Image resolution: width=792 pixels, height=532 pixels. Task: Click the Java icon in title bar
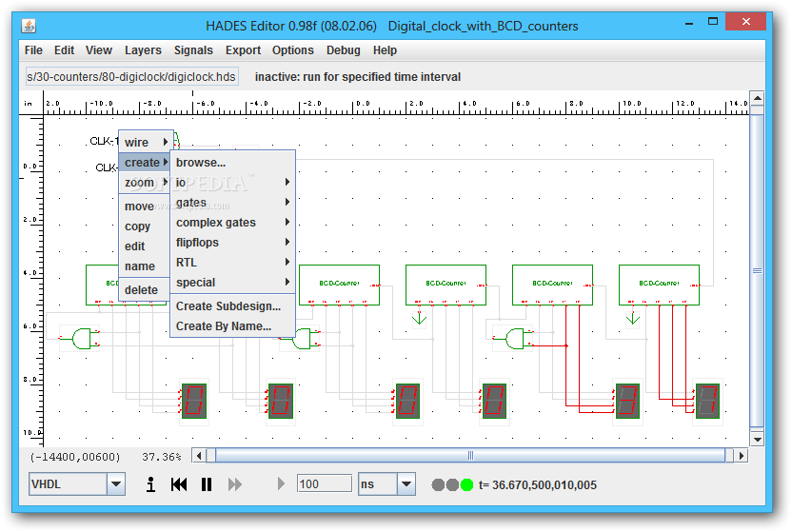click(x=29, y=26)
